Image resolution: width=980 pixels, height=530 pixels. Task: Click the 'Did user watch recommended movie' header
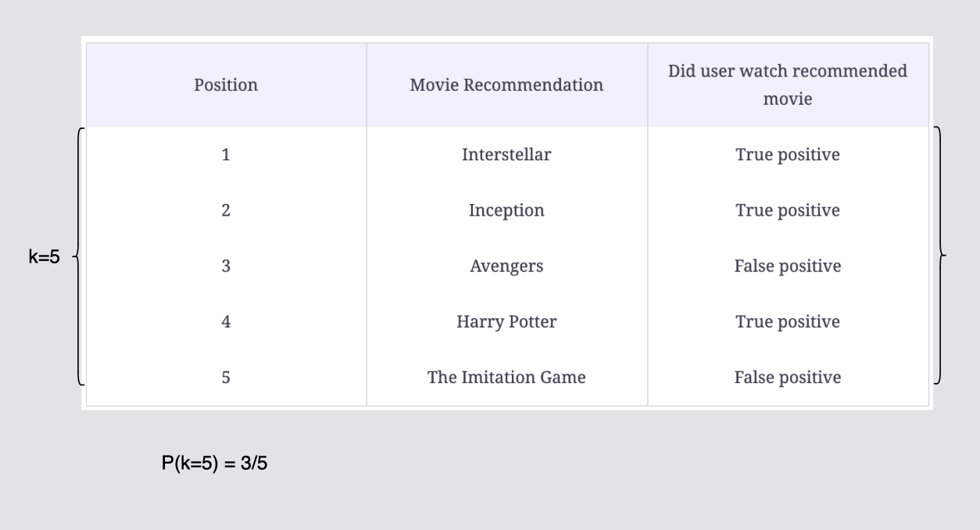tap(788, 85)
